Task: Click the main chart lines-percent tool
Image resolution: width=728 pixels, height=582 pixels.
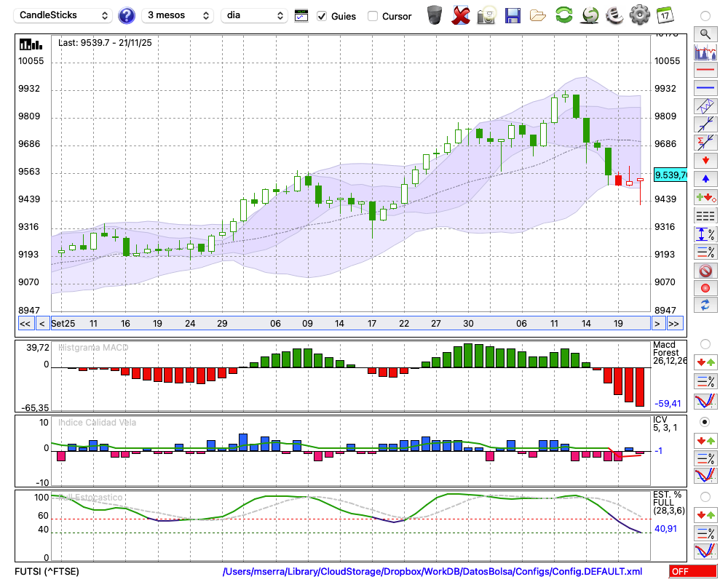Action: click(x=705, y=252)
